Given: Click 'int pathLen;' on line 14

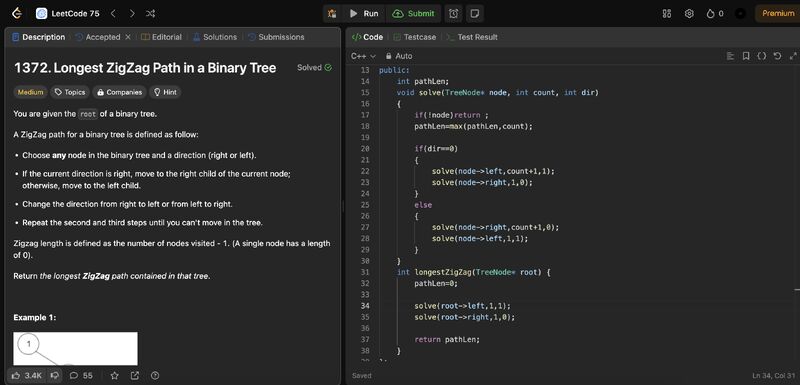Looking at the screenshot, I should [x=423, y=82].
